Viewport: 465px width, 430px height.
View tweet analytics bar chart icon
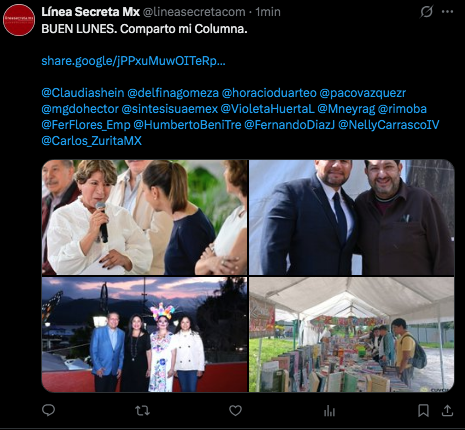click(329, 411)
